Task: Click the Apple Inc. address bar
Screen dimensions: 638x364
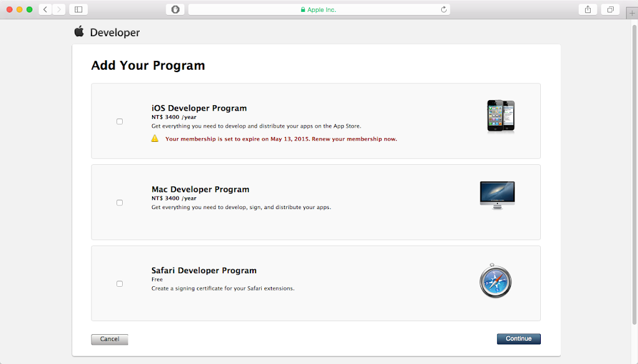Action: [319, 9]
